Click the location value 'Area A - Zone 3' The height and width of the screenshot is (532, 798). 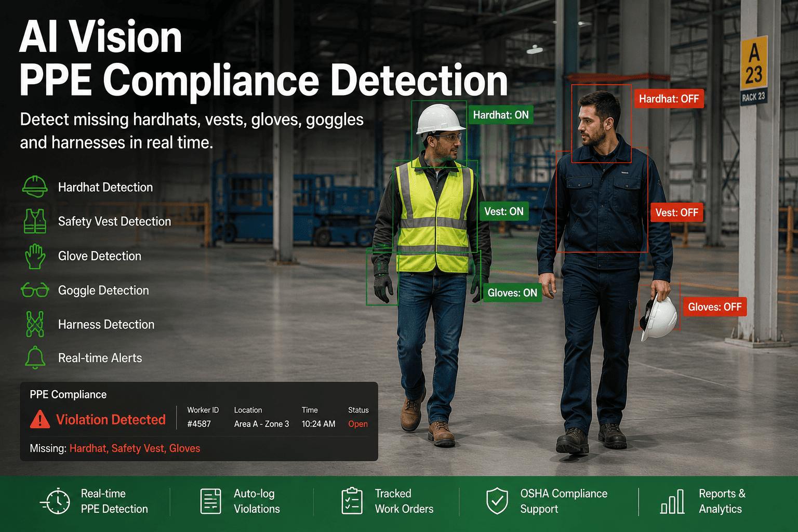tap(261, 424)
